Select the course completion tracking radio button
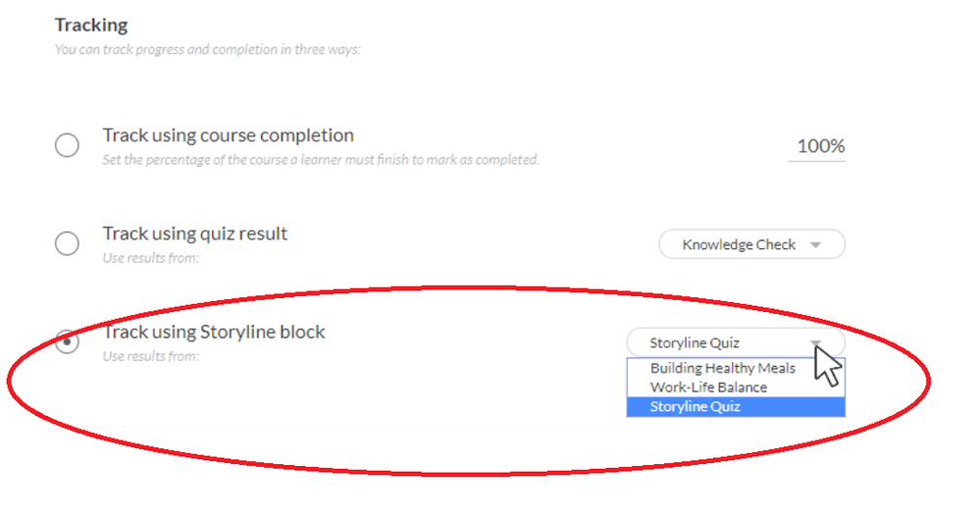Image resolution: width=980 pixels, height=515 pixels. (67, 145)
